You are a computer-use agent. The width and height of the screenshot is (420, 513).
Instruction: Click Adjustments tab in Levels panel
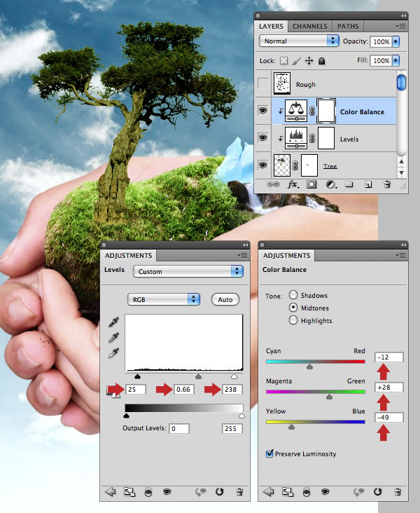pyautogui.click(x=129, y=256)
